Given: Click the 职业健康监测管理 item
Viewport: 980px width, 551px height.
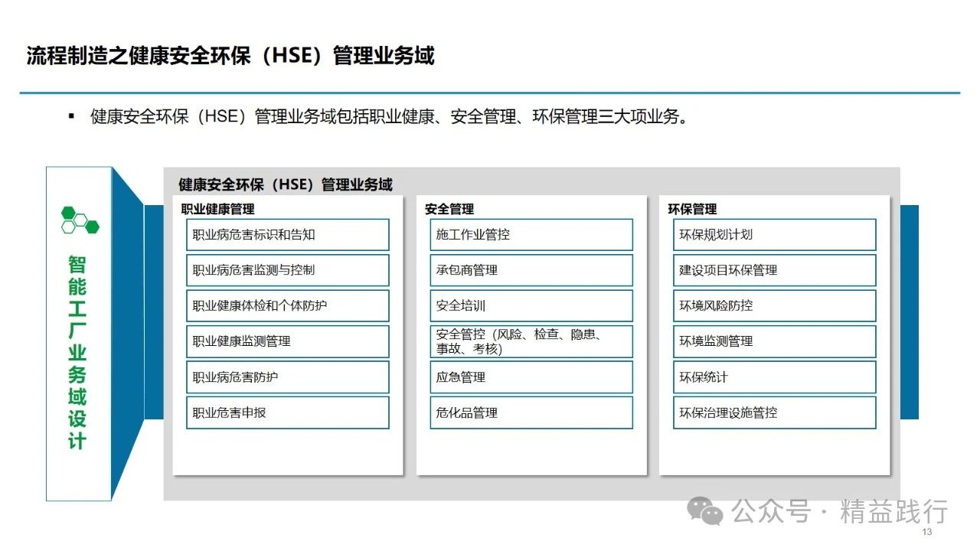Looking at the screenshot, I should 288,341.
